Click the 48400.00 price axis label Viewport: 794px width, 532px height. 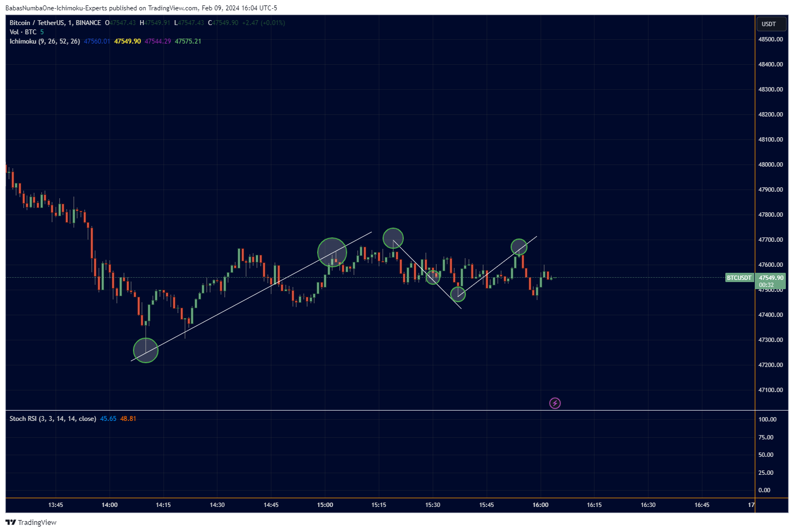[x=771, y=64]
